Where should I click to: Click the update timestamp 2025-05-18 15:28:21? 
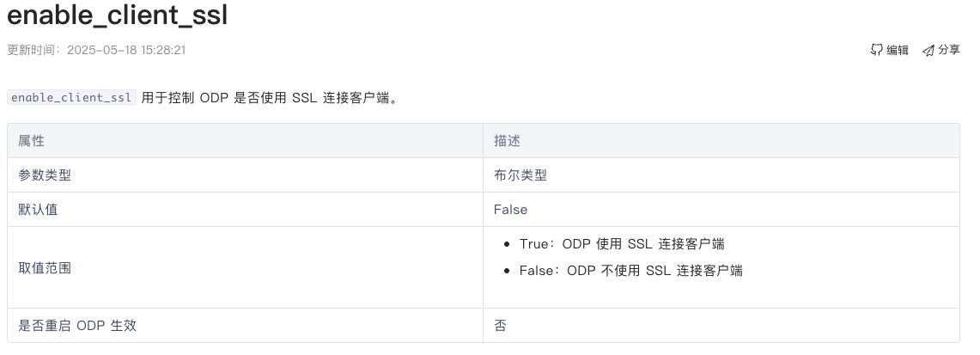pyautogui.click(x=126, y=50)
